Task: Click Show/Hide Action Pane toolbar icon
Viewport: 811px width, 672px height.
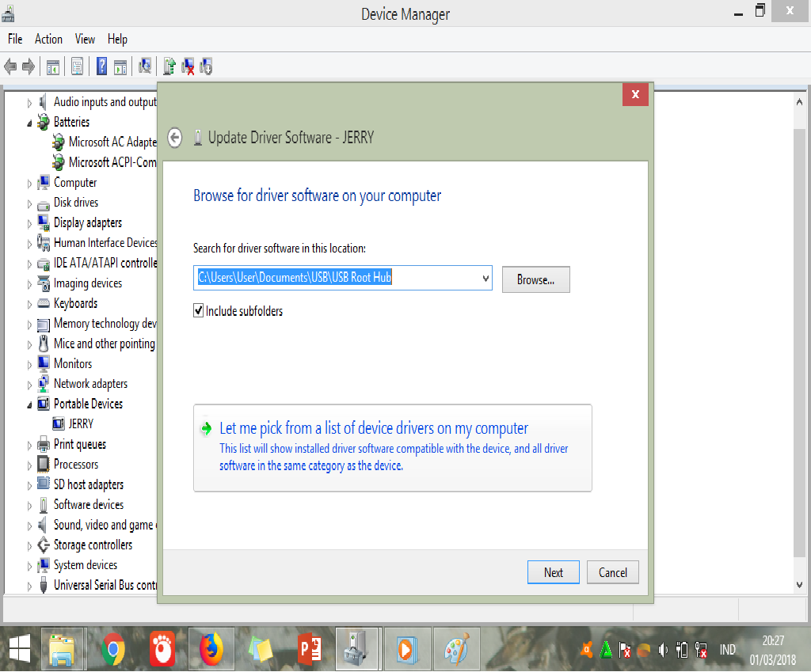Action: (120, 66)
